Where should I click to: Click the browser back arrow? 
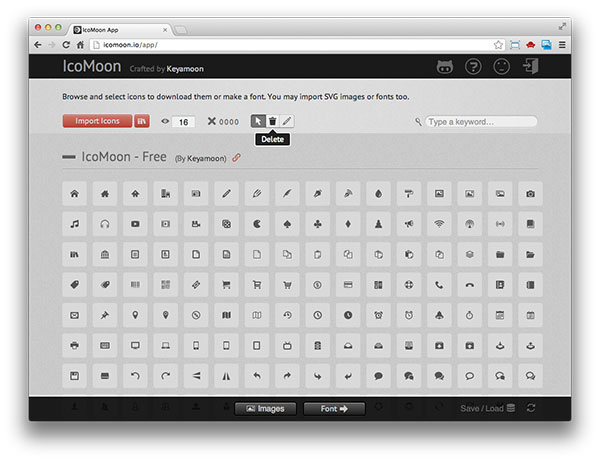click(38, 45)
